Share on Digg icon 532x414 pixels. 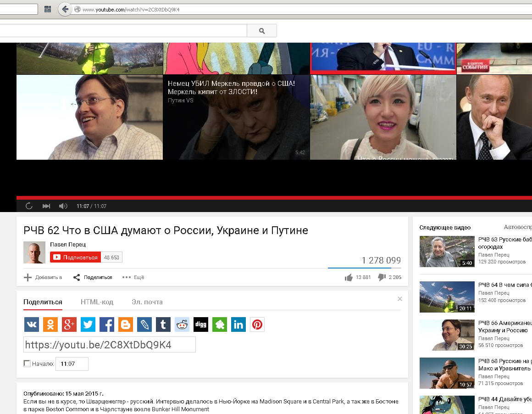click(x=201, y=324)
